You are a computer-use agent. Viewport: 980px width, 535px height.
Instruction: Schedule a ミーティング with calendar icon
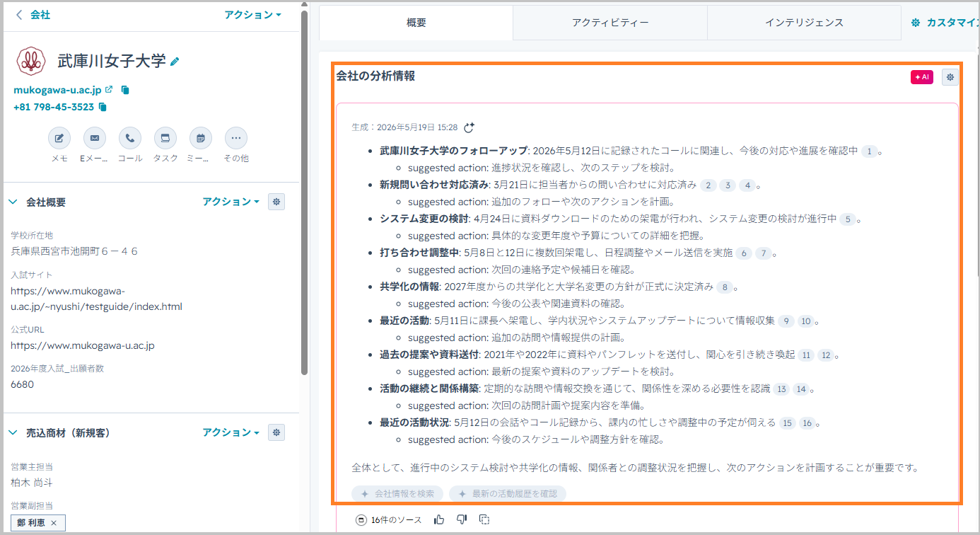pyautogui.click(x=201, y=138)
